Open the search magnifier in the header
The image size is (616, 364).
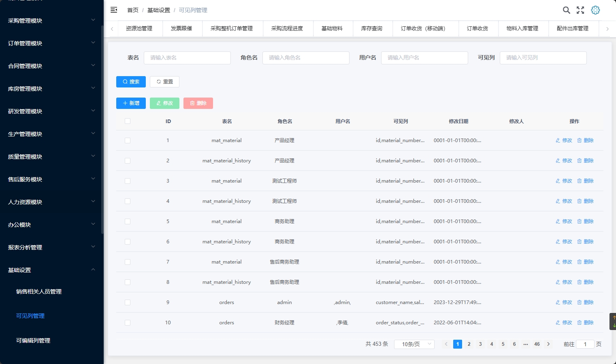coord(566,10)
